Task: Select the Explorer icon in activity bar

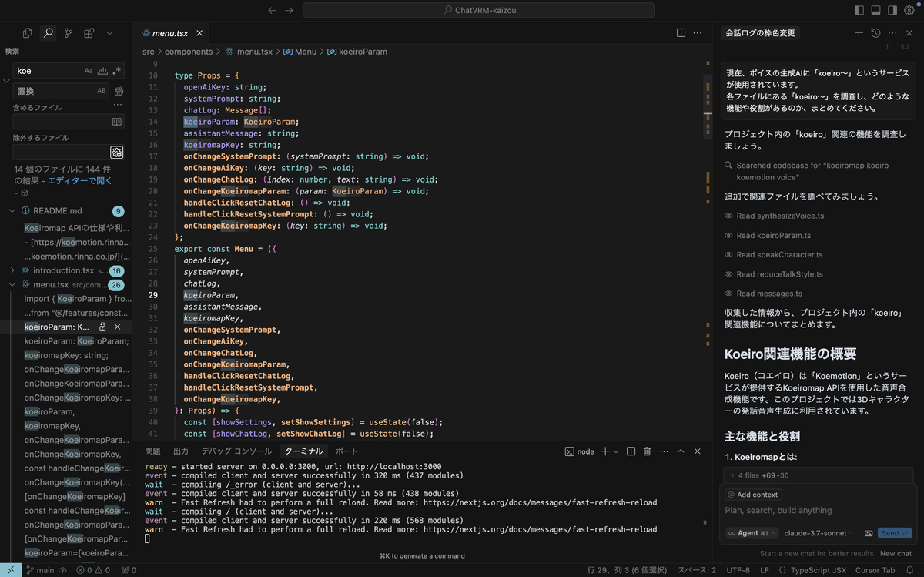Action: pos(27,32)
